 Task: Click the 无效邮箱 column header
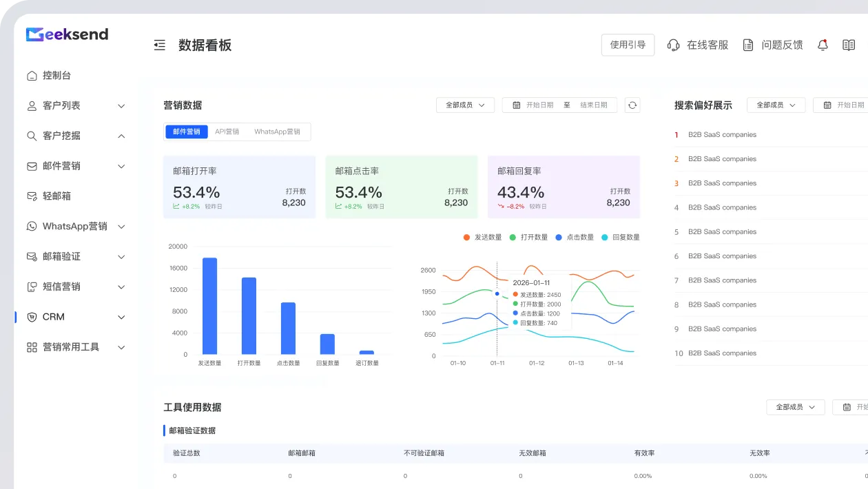point(533,453)
